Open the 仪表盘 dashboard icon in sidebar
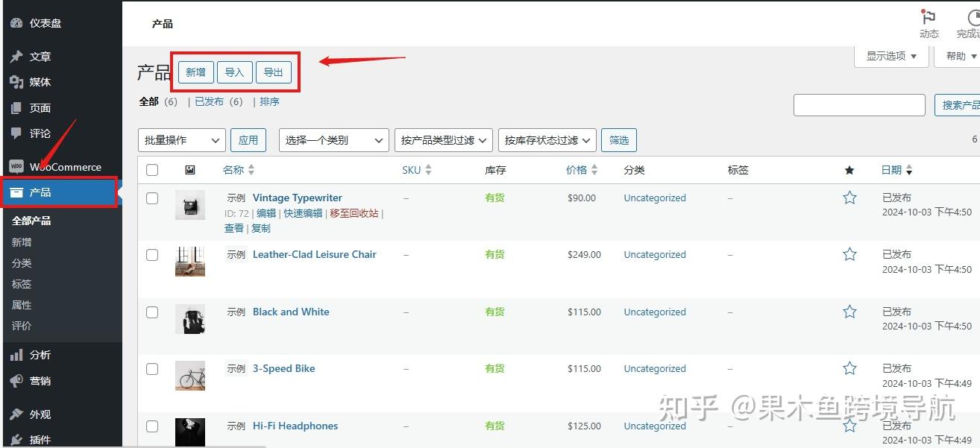This screenshot has height=448, width=980. tap(16, 22)
